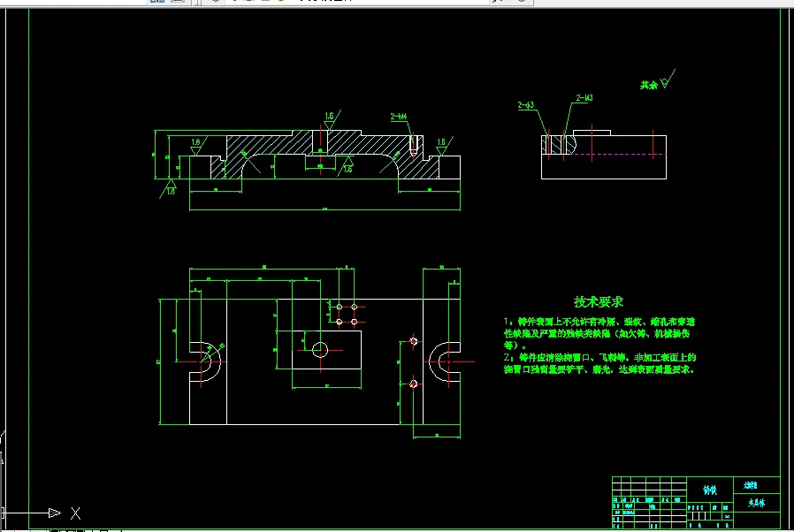Select technical requirement note 1 paragraph

click(599, 333)
